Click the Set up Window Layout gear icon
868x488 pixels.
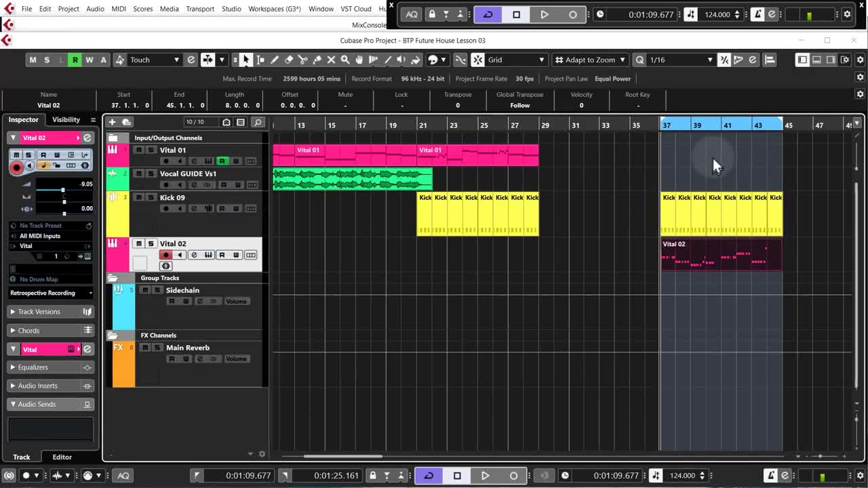coord(845,60)
